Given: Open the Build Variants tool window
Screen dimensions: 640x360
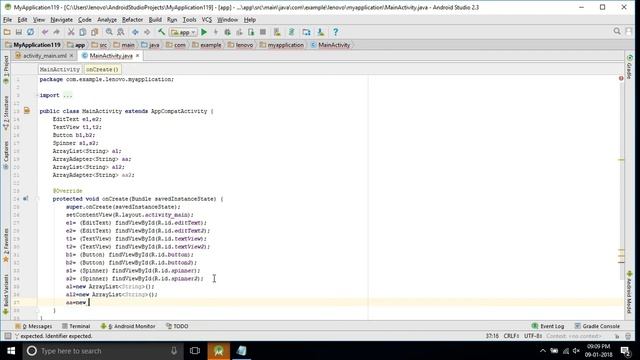Looking at the screenshot, I should (6, 294).
